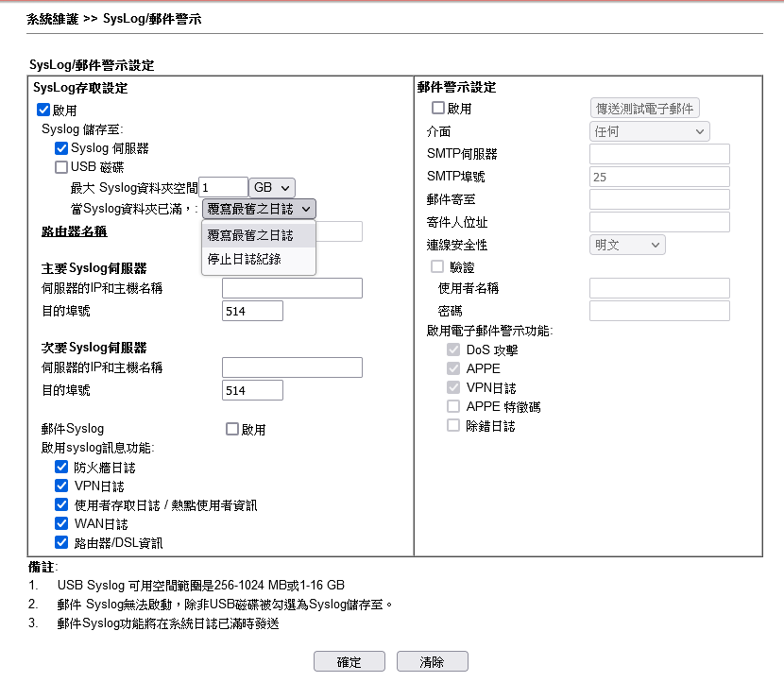This screenshot has height=682, width=784.
Task: Focus the primary Syslog server IP field
Action: point(292,288)
